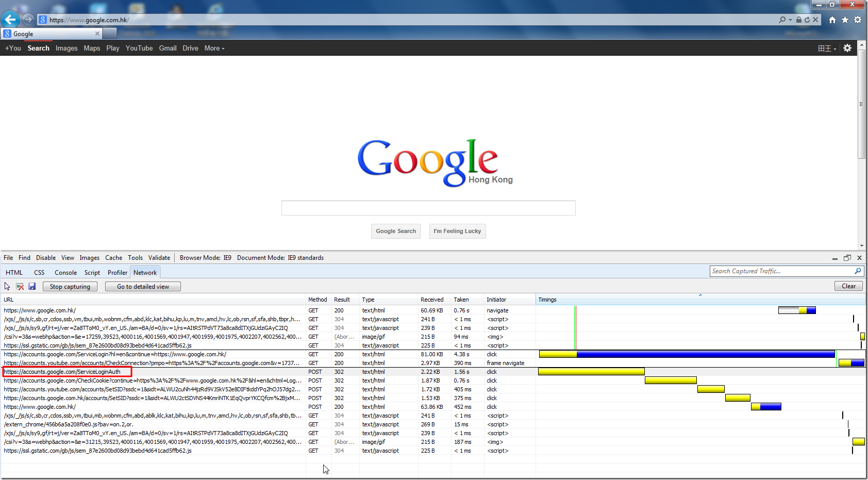Open the Disable menu
The image size is (868, 480).
point(46,258)
